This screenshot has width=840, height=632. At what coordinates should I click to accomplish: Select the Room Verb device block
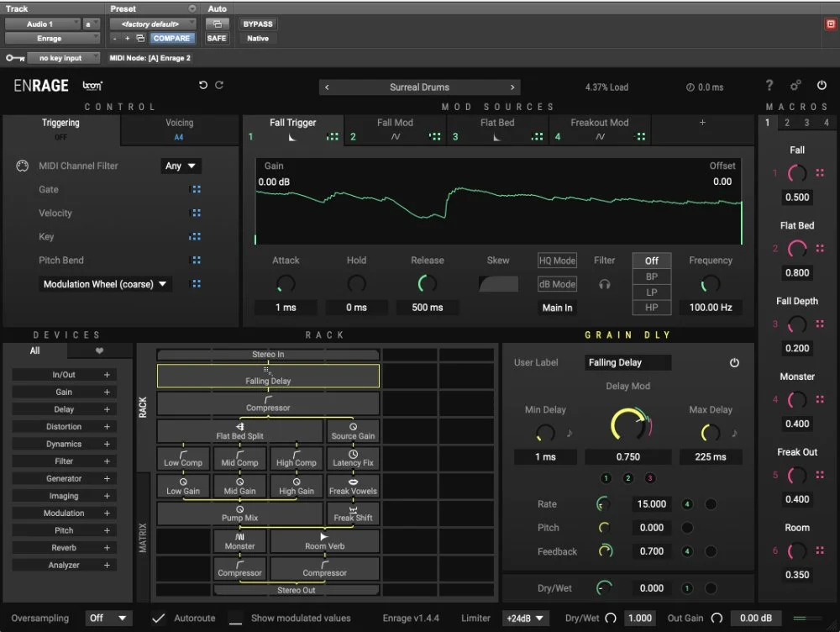324,541
